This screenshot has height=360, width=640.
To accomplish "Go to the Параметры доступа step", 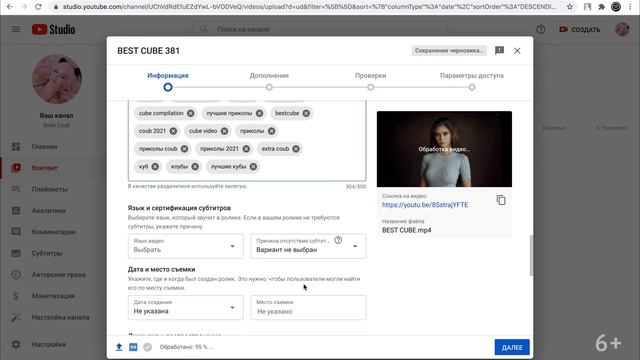I will click(x=471, y=81).
